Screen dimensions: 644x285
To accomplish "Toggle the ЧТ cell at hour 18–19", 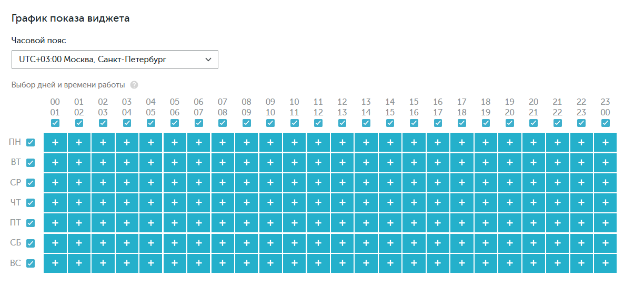I will (486, 202).
